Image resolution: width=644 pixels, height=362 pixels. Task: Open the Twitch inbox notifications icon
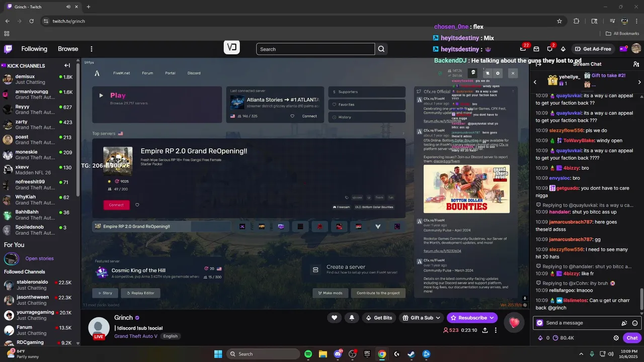536,49
